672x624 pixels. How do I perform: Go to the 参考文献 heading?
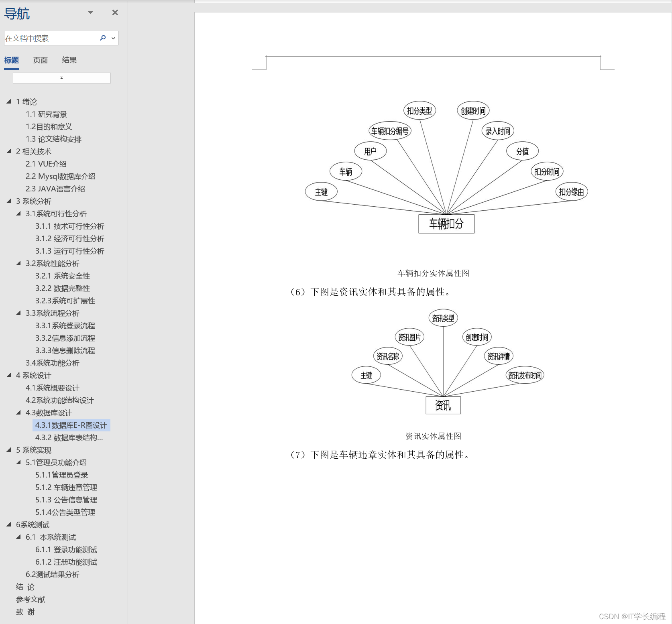(31, 599)
